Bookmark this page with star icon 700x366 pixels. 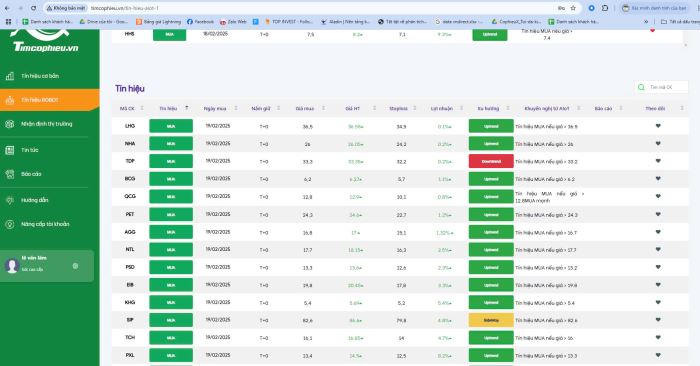573,8
